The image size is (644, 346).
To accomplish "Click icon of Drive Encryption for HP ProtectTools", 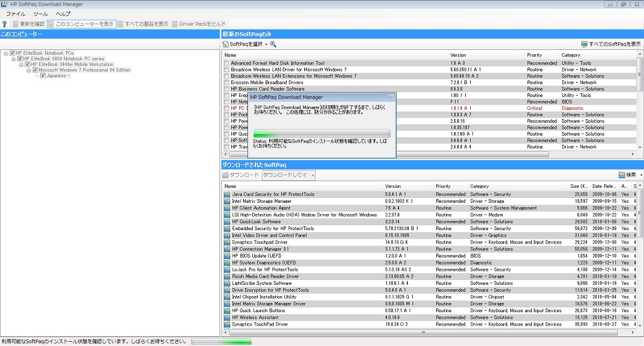I will click(227, 290).
